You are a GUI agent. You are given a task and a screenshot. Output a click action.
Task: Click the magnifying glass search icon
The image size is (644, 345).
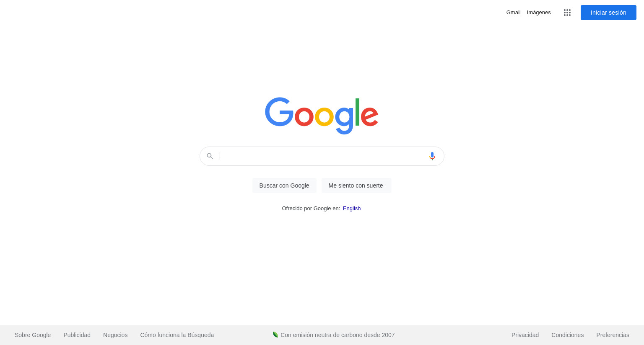click(x=210, y=156)
